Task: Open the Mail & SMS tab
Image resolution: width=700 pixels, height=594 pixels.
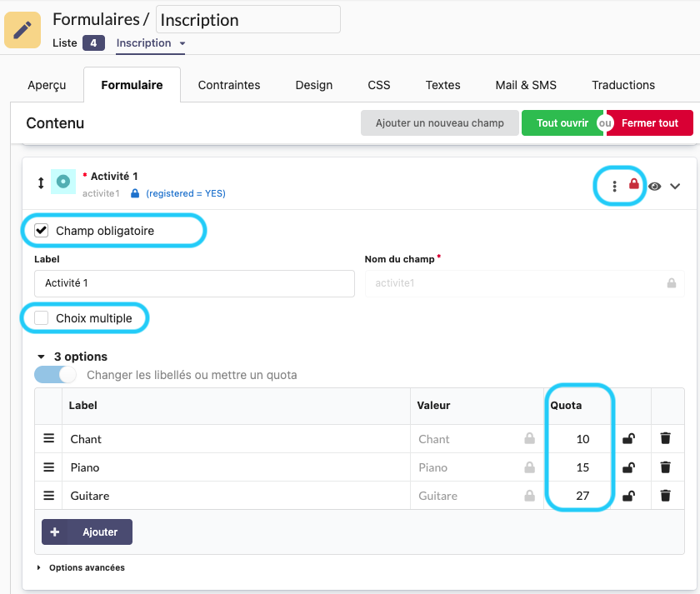Action: 526,85
